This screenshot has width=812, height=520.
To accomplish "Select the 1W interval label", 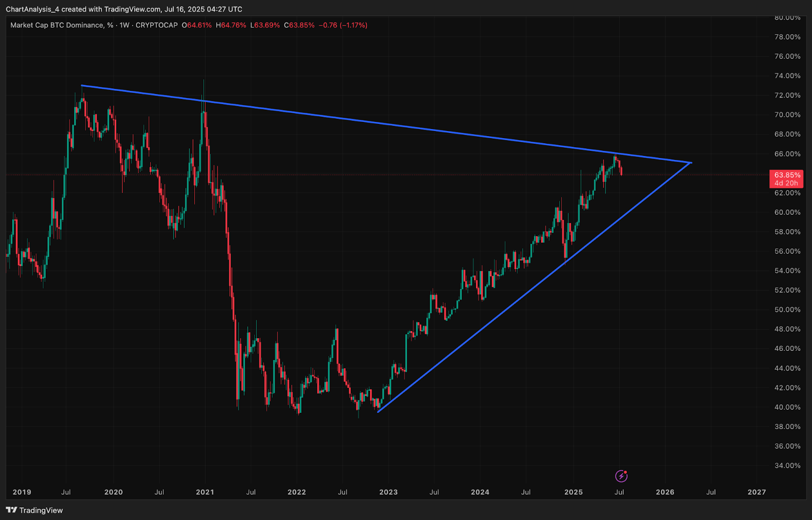I will tap(124, 25).
